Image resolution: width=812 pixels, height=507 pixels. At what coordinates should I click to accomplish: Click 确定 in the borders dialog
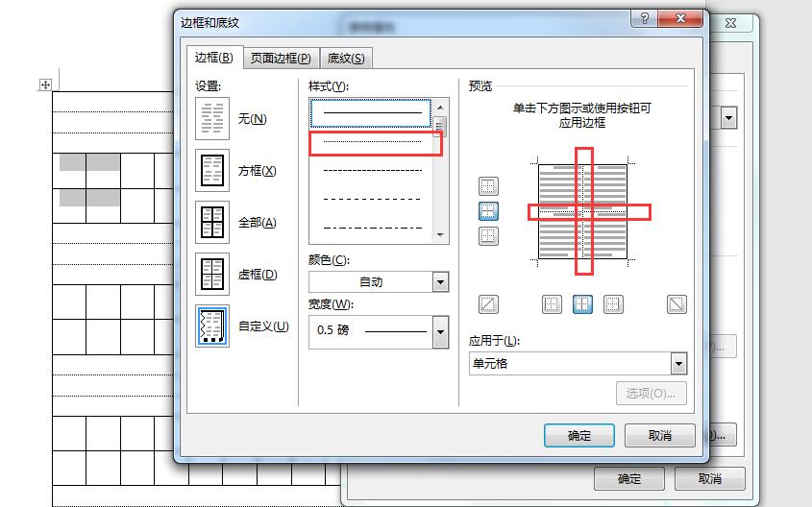[578, 436]
